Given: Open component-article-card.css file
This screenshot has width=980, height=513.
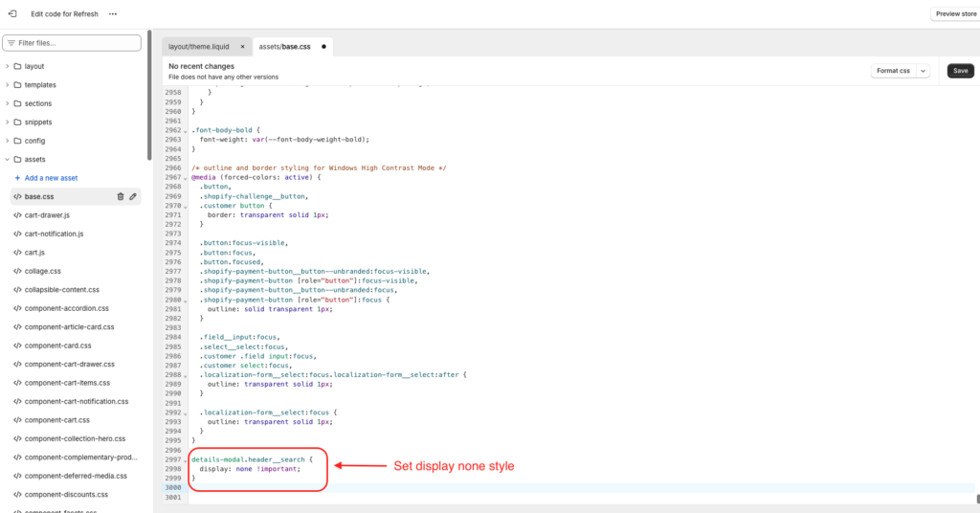Looking at the screenshot, I should coord(69,326).
